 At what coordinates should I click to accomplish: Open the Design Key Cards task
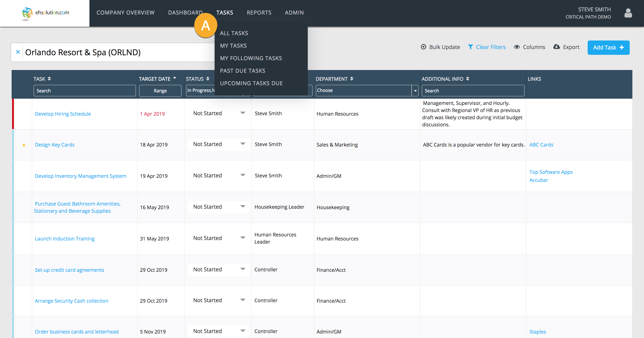point(55,145)
